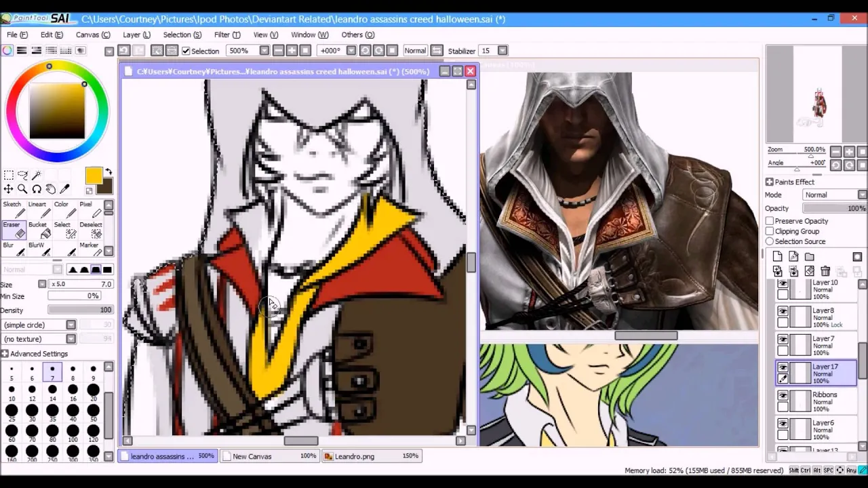Image resolution: width=868 pixels, height=488 pixels.
Task: Toggle the Selection checkbox in toolbar
Action: point(186,51)
